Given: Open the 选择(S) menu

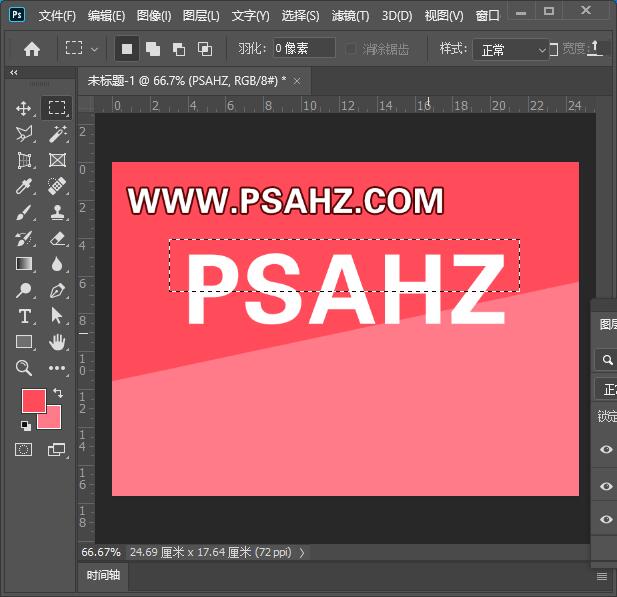Looking at the screenshot, I should [x=300, y=16].
